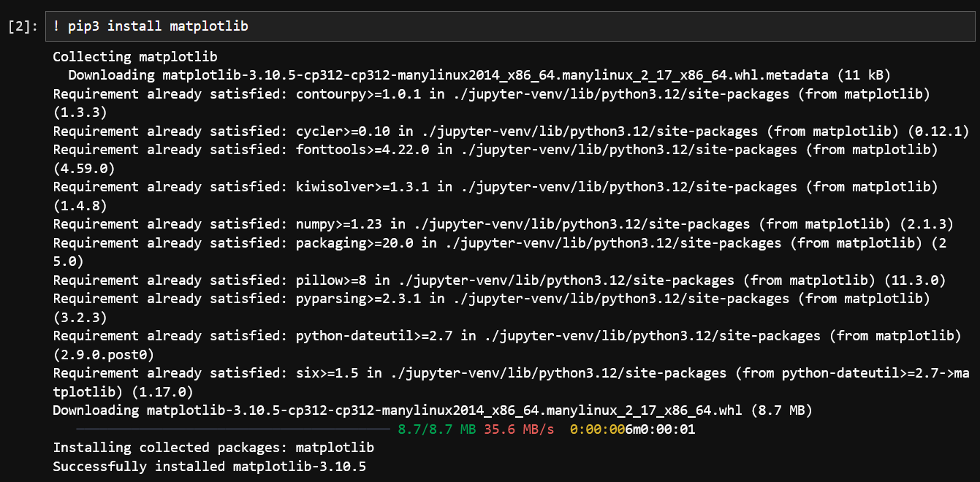Viewport: 980px width, 482px height.
Task: Click the 'packaging>=20.0' requirement line
Action: (499, 242)
